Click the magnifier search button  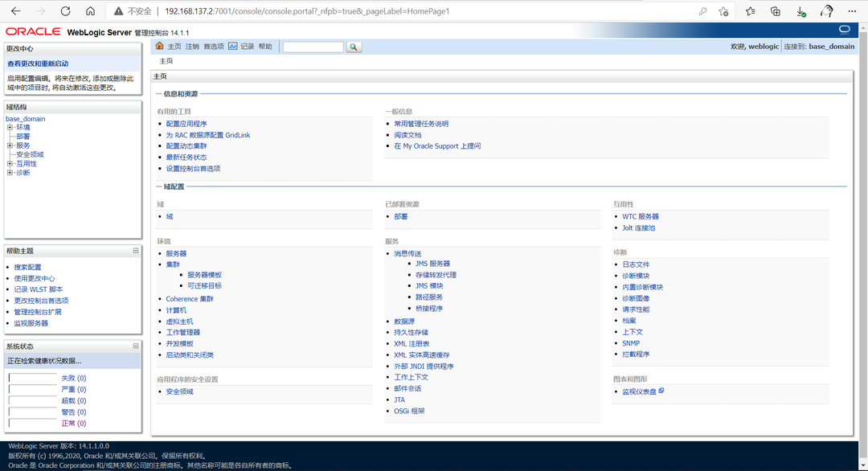pos(354,47)
